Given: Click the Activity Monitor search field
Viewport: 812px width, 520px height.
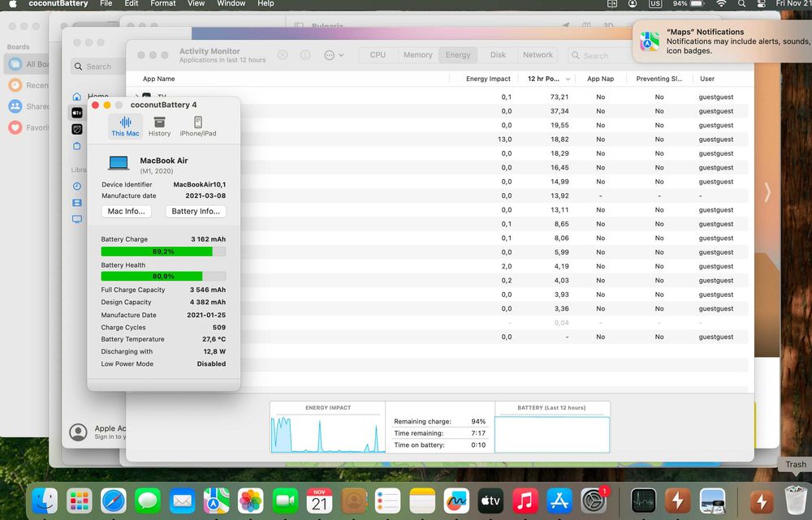Looking at the screenshot, I should pyautogui.click(x=601, y=55).
